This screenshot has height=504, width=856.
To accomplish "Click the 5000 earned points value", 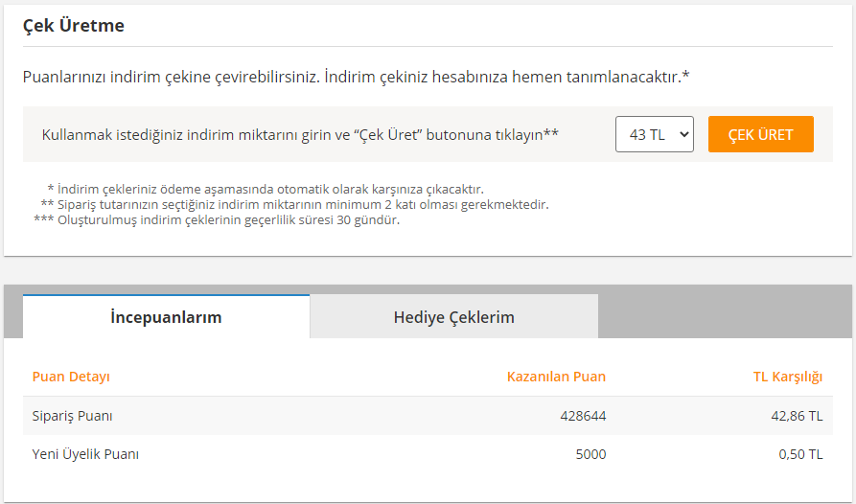I will coord(590,454).
